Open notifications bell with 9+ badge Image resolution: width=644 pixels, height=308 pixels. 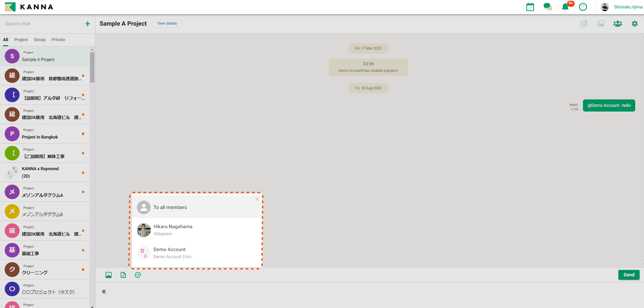[x=565, y=7]
